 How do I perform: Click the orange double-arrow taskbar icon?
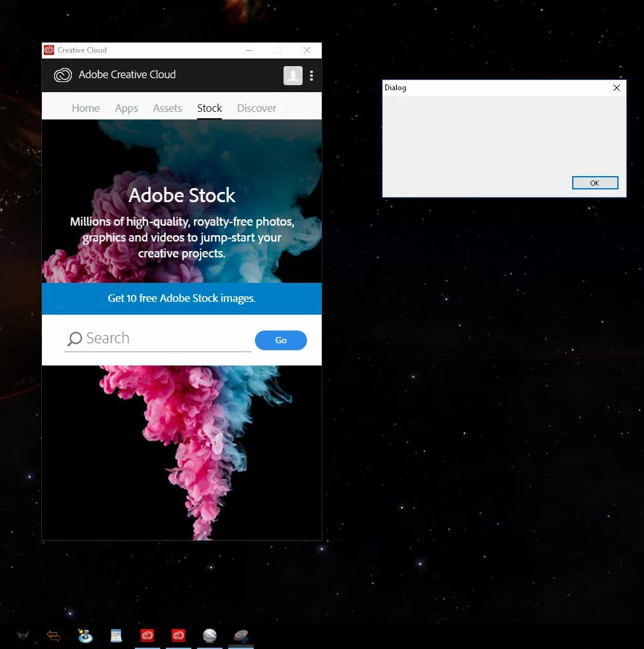(54, 636)
